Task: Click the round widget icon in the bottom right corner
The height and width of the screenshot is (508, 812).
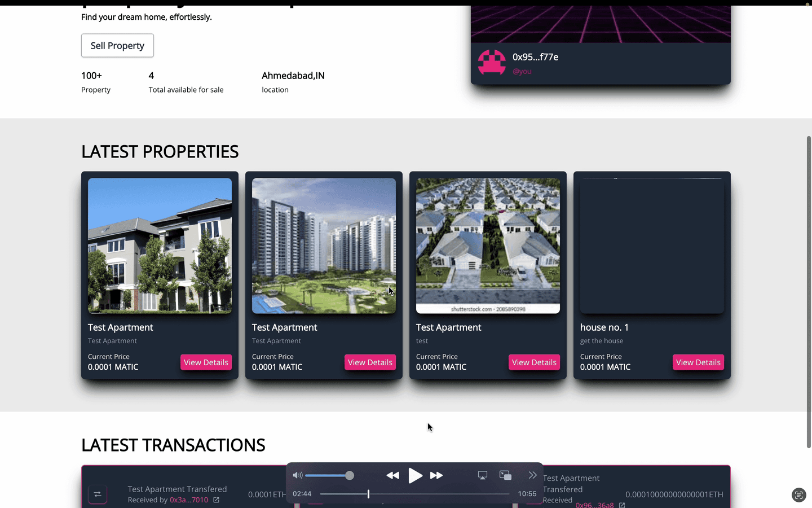Action: pyautogui.click(x=798, y=495)
